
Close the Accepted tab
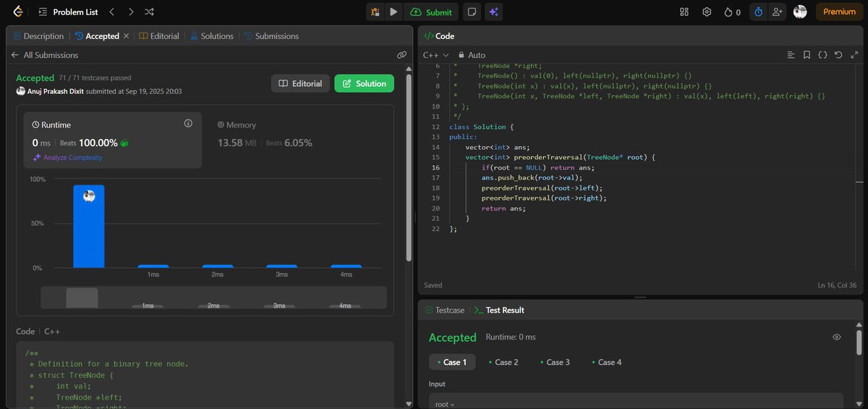(127, 36)
